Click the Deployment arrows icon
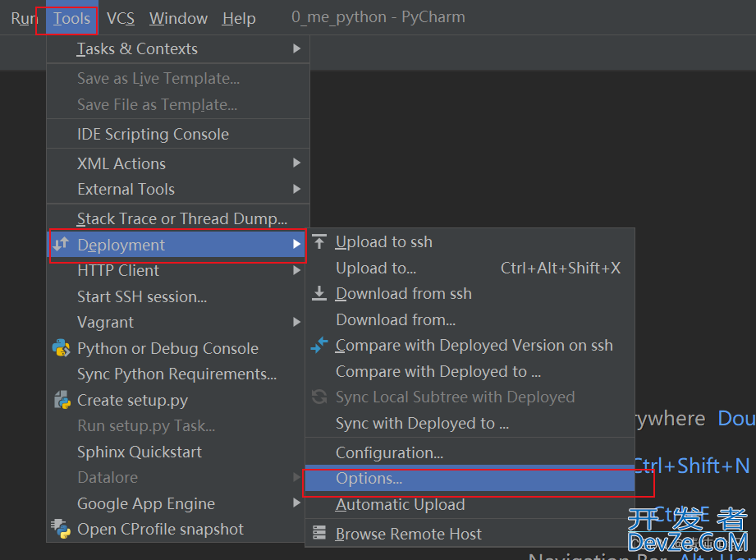 [61, 245]
